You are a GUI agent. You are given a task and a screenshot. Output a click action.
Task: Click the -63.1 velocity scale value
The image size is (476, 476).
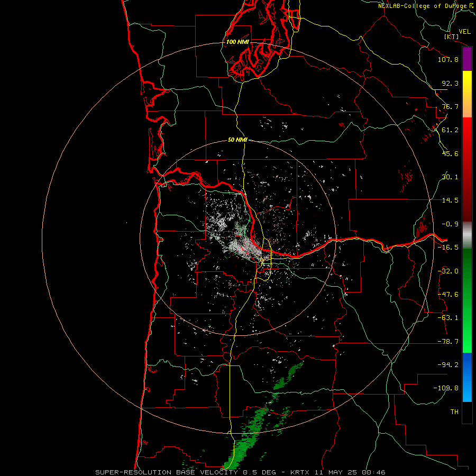point(448,318)
